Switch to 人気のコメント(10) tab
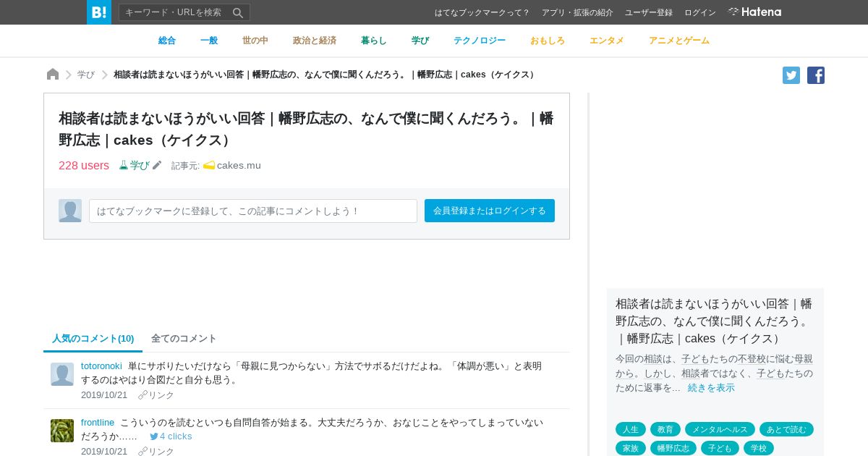 (x=93, y=339)
